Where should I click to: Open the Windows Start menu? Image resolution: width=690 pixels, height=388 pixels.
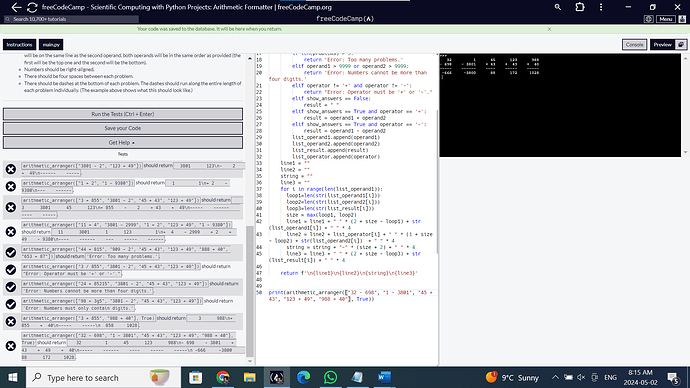pos(12,377)
